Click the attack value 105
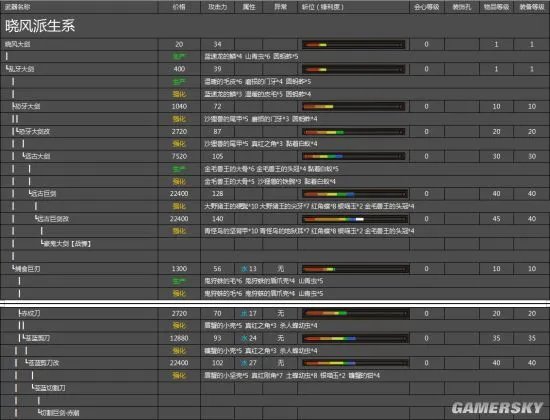 click(x=217, y=156)
